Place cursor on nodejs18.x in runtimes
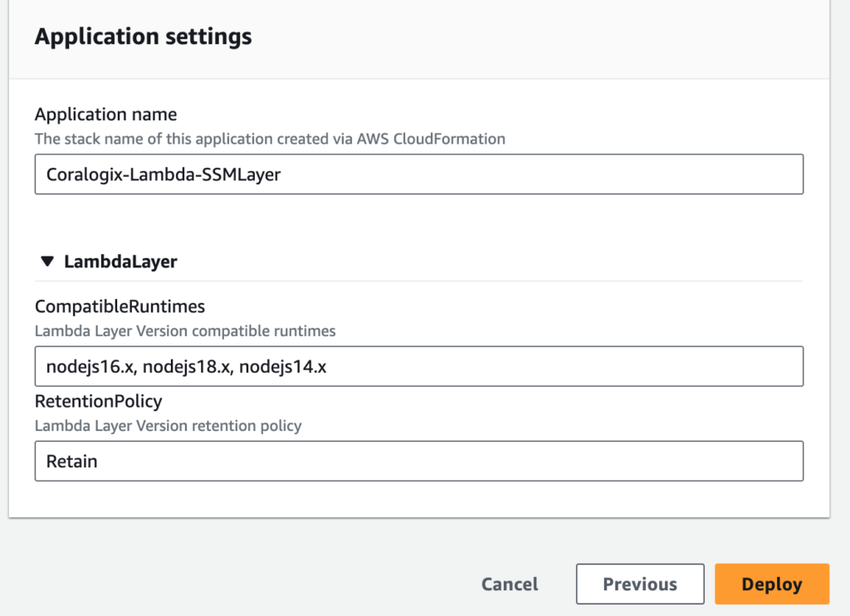 pos(188,367)
